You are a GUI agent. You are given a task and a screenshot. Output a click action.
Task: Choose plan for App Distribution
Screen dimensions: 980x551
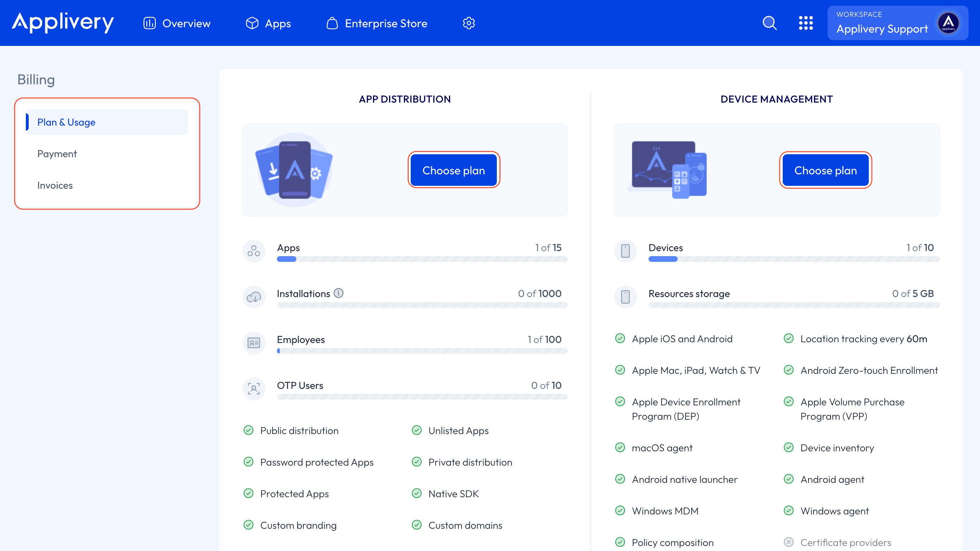[454, 170]
